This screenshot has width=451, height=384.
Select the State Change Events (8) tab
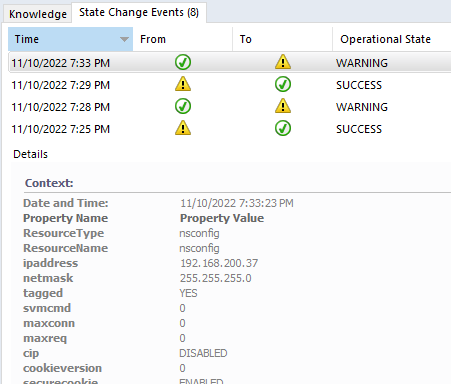[139, 13]
